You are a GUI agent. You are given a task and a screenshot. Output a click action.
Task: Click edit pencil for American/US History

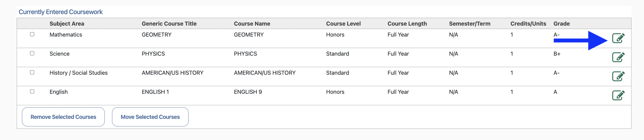618,76
